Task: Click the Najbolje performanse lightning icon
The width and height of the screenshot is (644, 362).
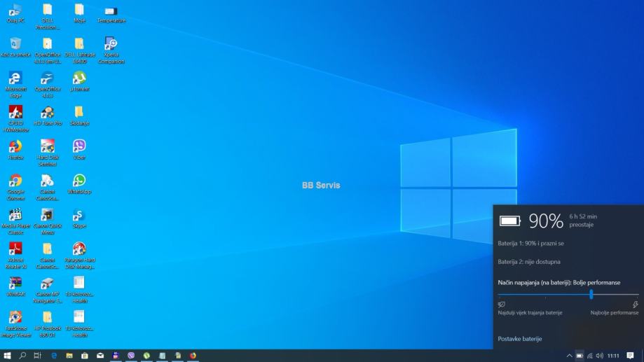Action: coord(636,305)
